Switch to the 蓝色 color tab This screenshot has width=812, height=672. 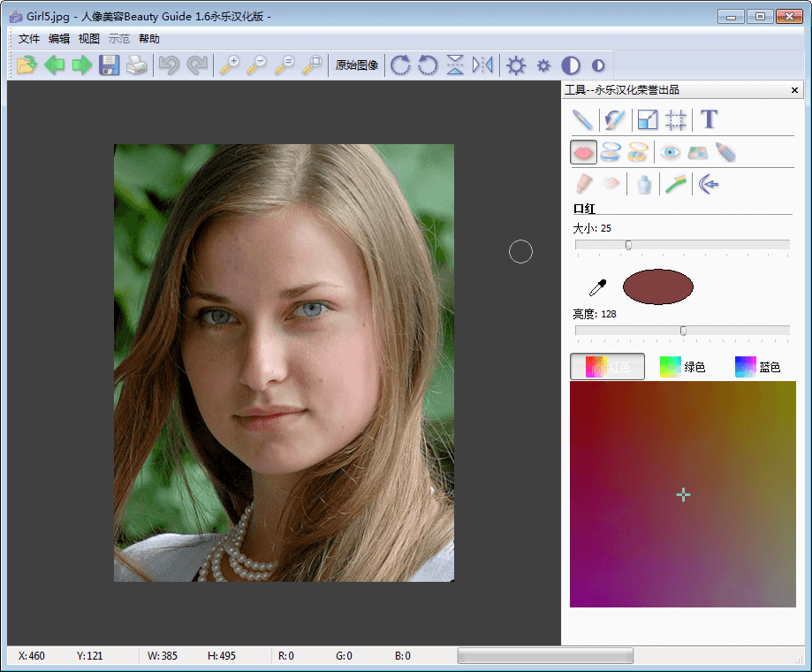tap(757, 367)
